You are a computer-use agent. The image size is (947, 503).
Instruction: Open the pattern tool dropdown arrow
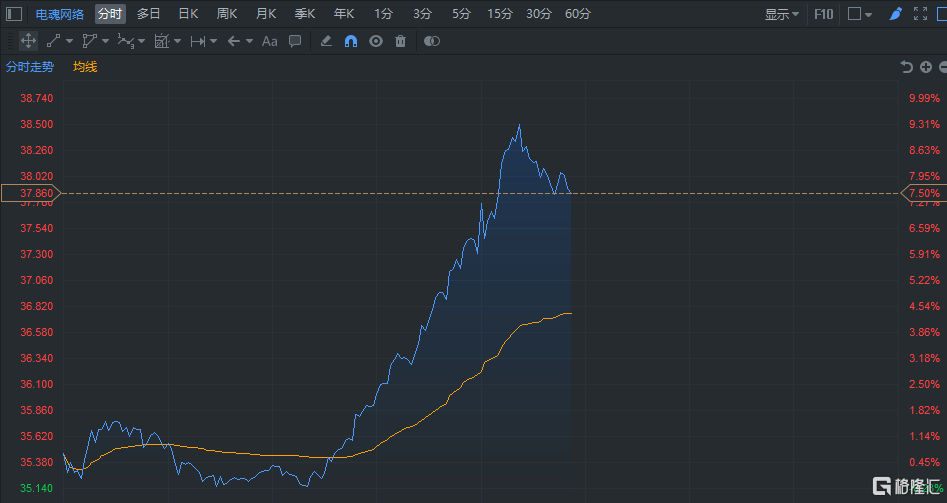178,41
